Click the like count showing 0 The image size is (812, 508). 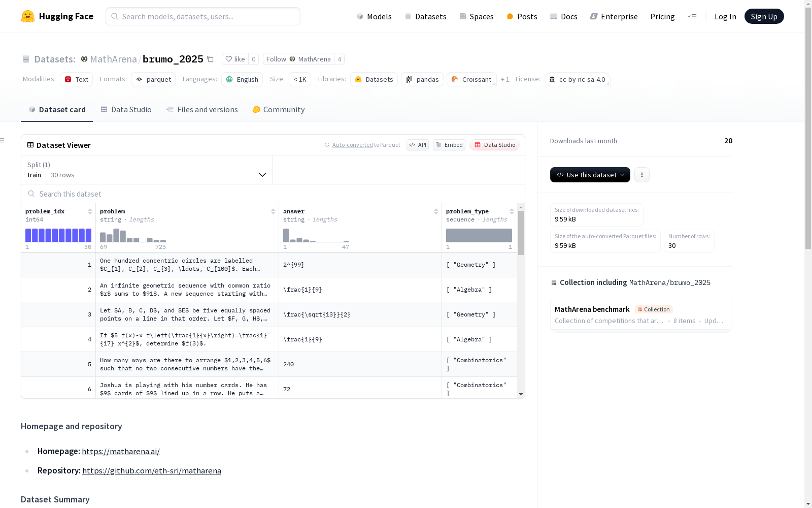[254, 59]
